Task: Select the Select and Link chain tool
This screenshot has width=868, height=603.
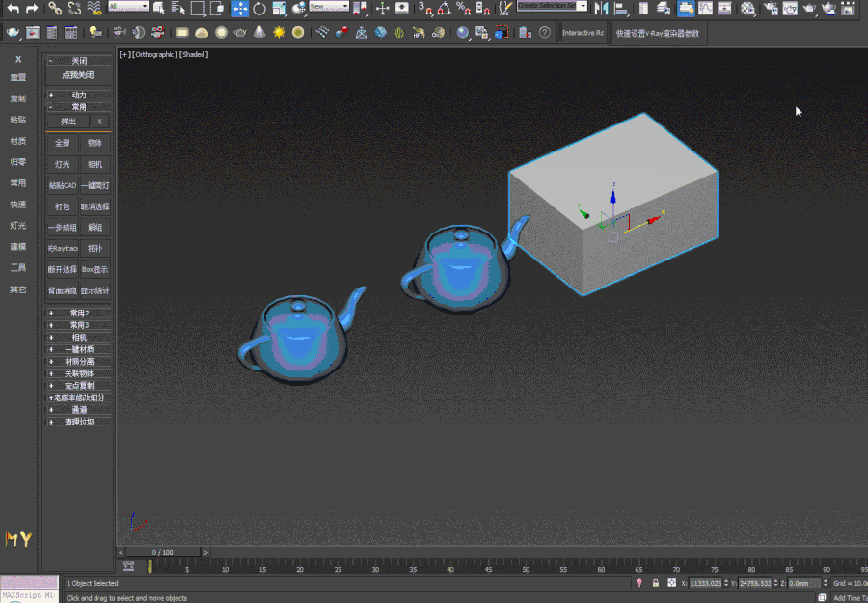Action: click(x=55, y=8)
